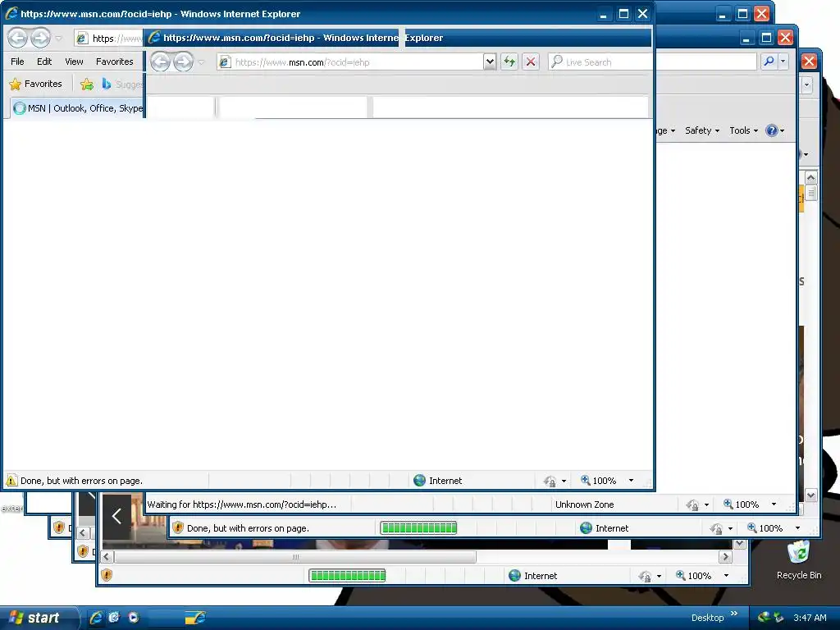The width and height of the screenshot is (840, 630).
Task: Click green progress bar in third status bar
Action: 418,528
